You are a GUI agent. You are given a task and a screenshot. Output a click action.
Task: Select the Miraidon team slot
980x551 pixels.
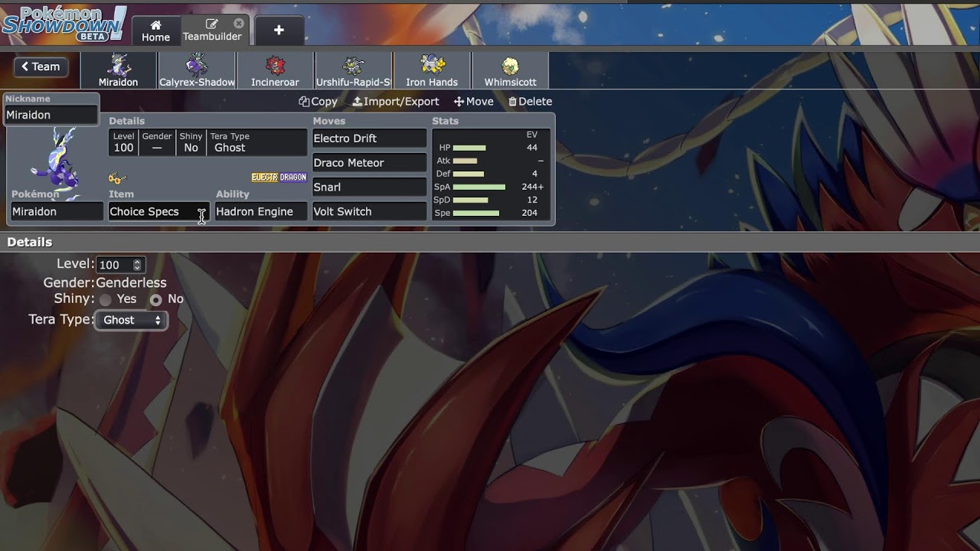[119, 70]
